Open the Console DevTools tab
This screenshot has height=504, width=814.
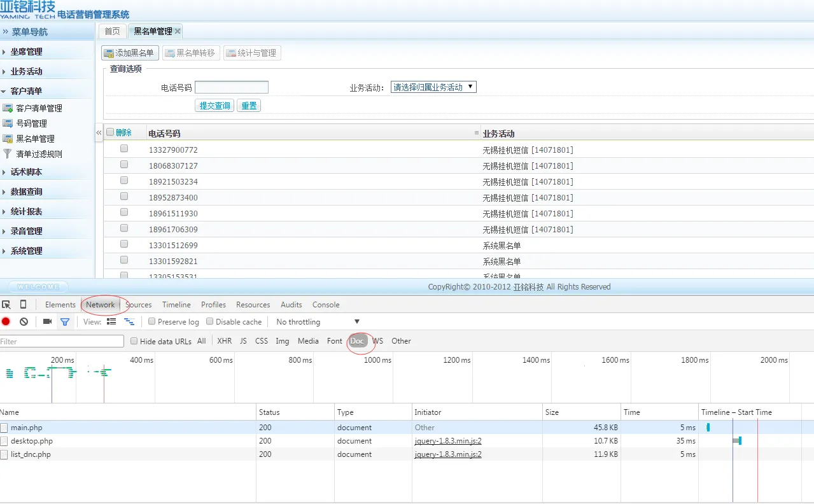(326, 305)
